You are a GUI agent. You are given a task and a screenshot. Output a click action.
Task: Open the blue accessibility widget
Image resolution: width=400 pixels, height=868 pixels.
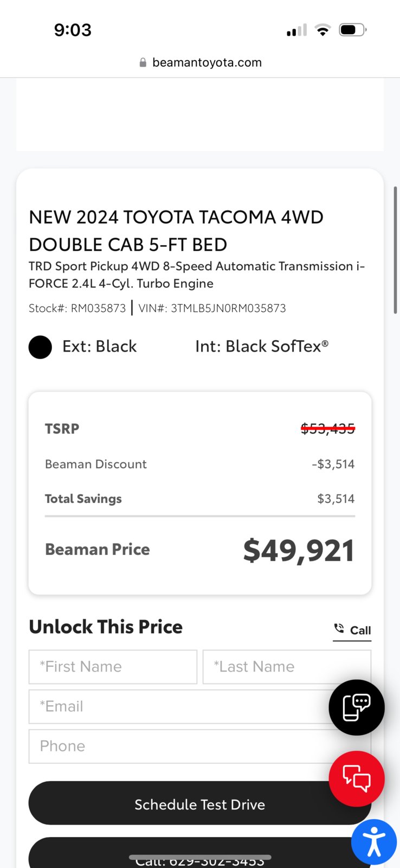point(374,842)
